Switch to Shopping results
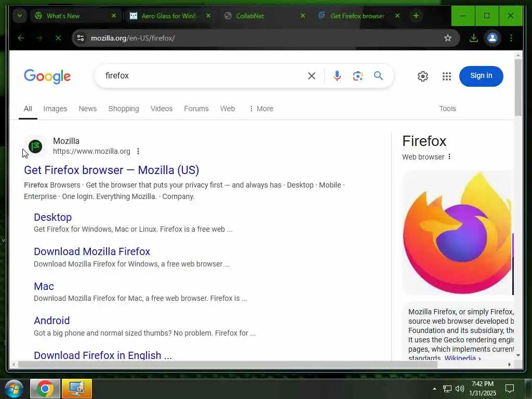 (x=124, y=109)
